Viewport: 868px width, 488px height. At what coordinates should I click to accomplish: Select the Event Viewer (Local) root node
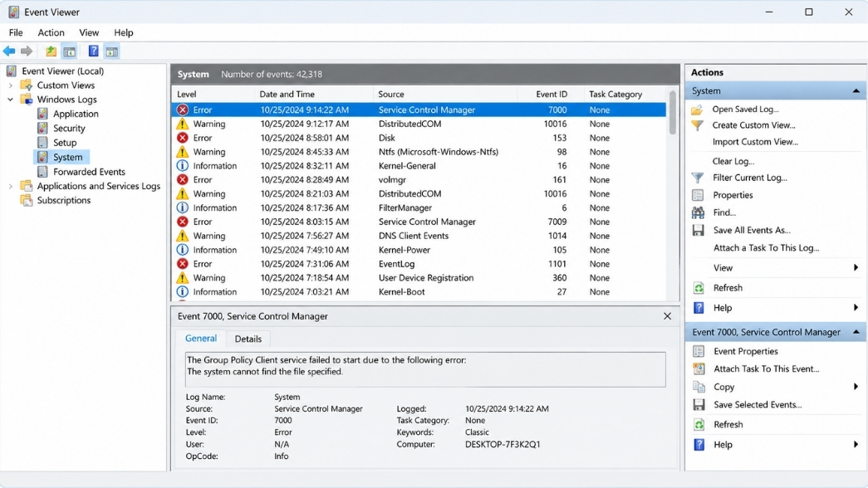click(62, 71)
